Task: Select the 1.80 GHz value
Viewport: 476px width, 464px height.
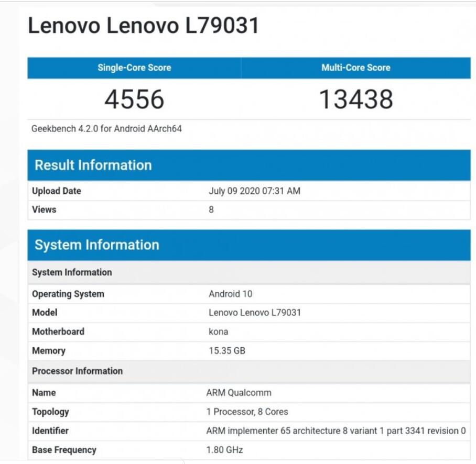Action: 225,450
